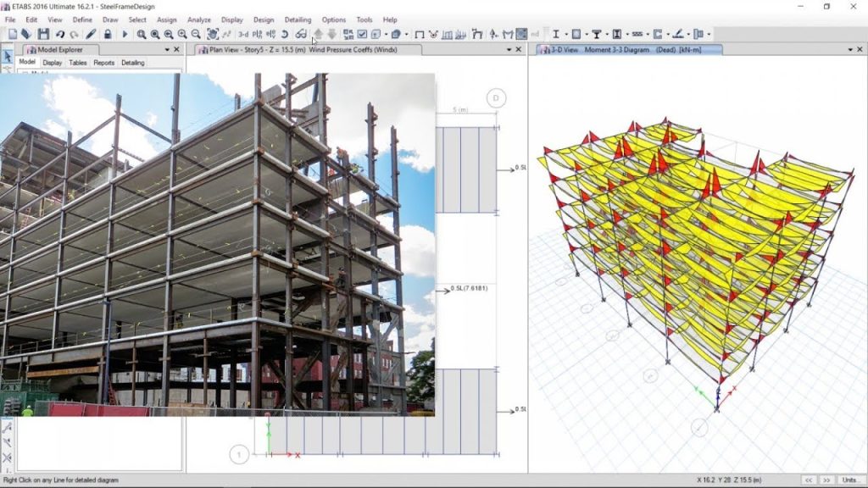Viewport: 868px width, 488px height.
Task: Open the Analyze menu
Action: pyautogui.click(x=198, y=19)
